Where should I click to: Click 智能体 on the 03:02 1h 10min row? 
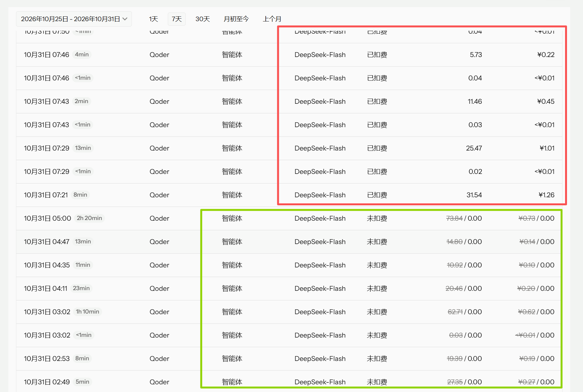point(232,312)
